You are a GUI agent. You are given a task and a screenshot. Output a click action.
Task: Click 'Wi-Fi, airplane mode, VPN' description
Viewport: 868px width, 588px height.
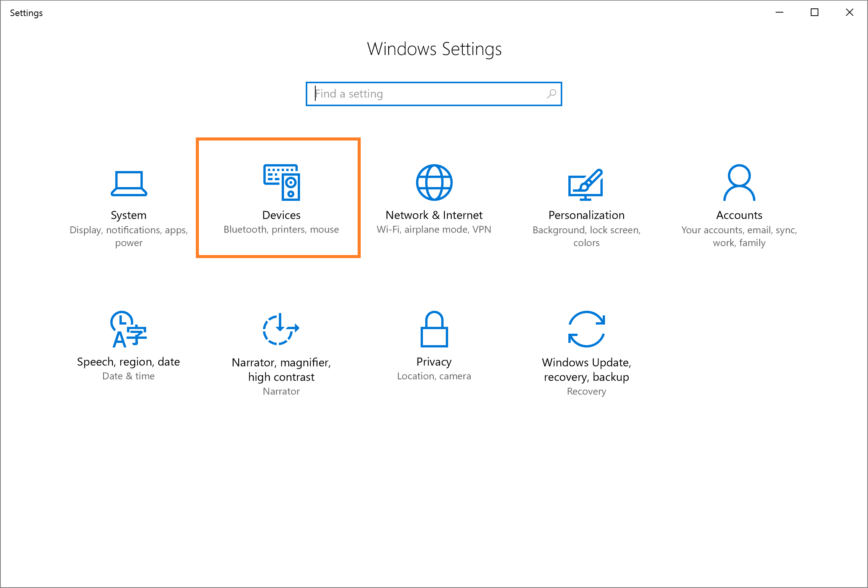pos(434,229)
